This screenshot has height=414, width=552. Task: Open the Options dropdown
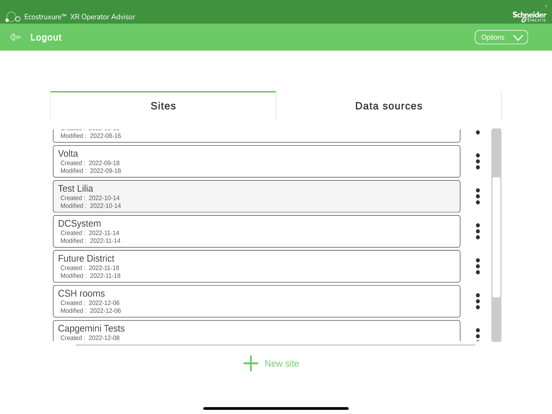[501, 37]
